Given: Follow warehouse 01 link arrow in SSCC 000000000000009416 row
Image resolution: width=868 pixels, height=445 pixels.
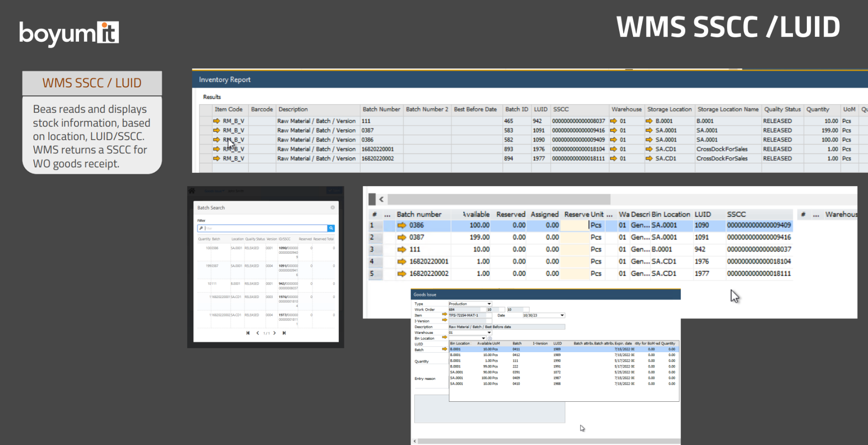Looking at the screenshot, I should pyautogui.click(x=614, y=130).
